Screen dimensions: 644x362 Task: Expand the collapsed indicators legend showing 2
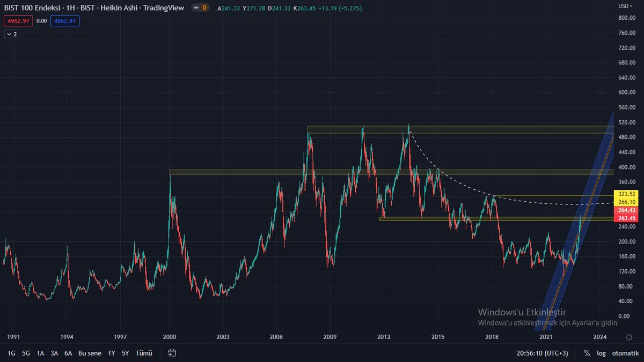coord(12,34)
